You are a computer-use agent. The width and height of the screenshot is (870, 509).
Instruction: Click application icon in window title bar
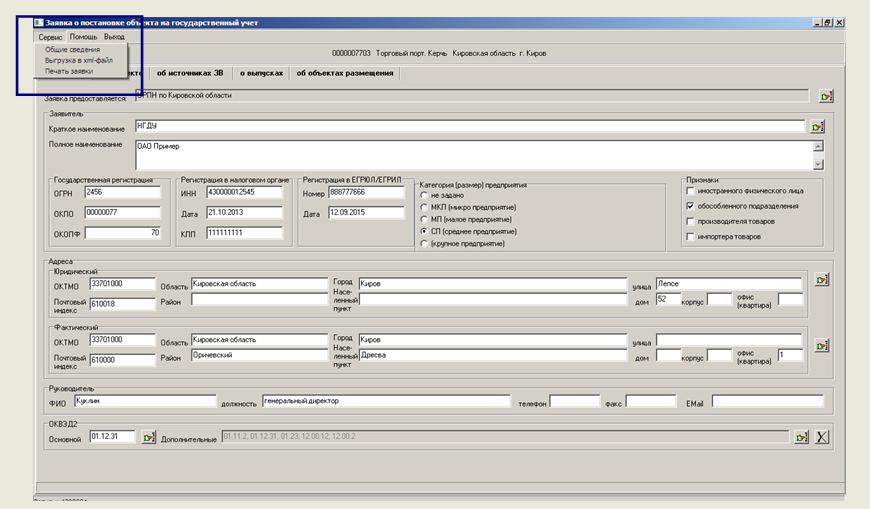(x=39, y=21)
